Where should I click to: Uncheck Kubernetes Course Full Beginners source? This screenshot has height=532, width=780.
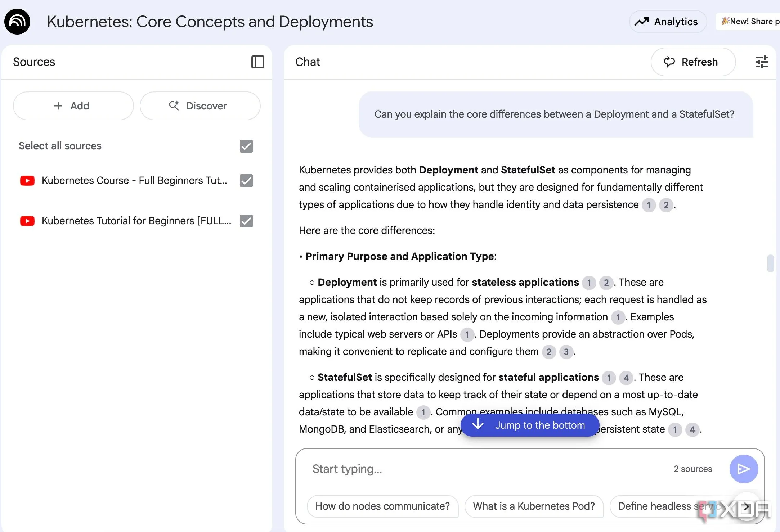(246, 181)
